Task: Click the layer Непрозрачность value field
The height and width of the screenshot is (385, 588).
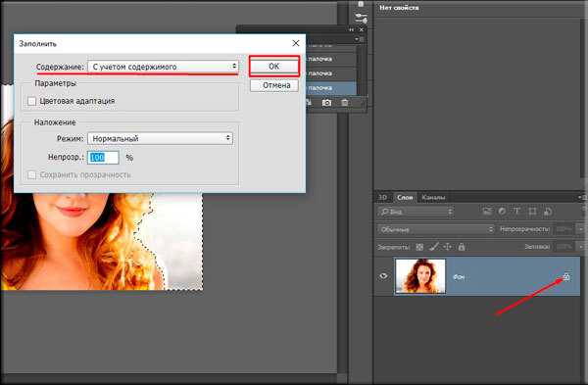Action: click(x=564, y=229)
